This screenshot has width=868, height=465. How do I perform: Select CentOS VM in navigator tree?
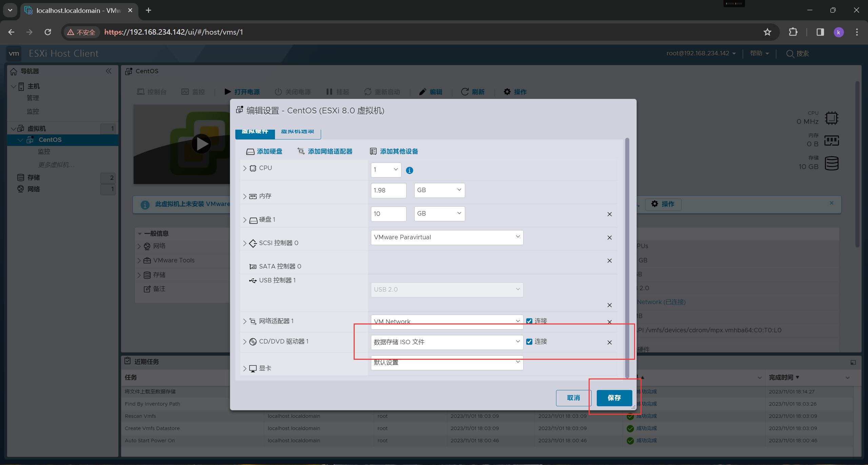pos(50,140)
